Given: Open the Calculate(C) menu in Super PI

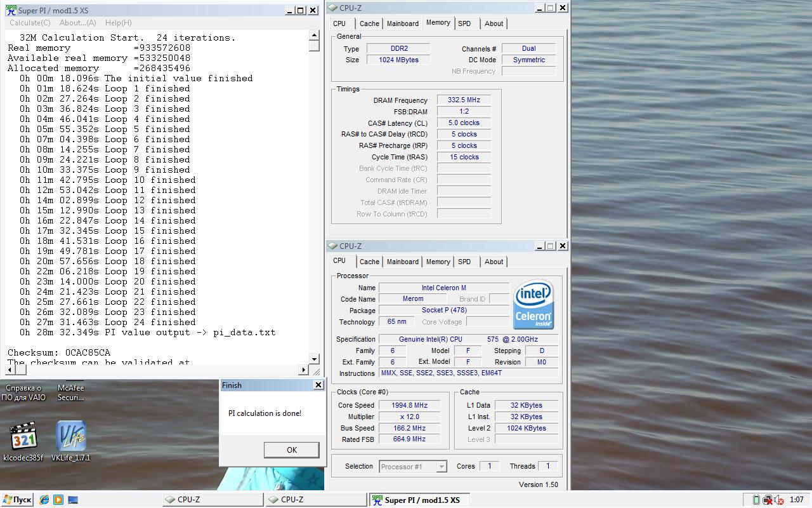Looking at the screenshot, I should pos(30,23).
